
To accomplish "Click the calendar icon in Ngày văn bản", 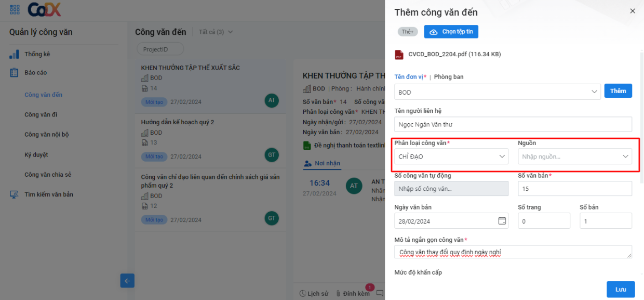I will [x=501, y=220].
